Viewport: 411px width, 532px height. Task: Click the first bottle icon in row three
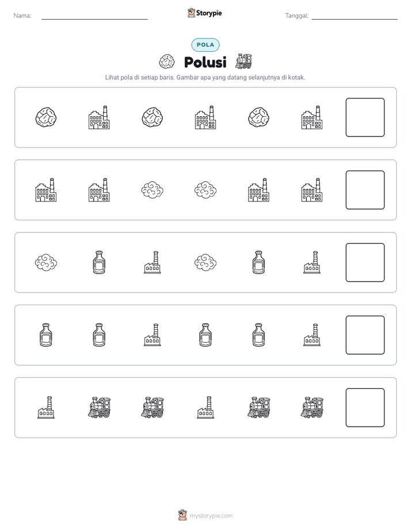tap(99, 263)
